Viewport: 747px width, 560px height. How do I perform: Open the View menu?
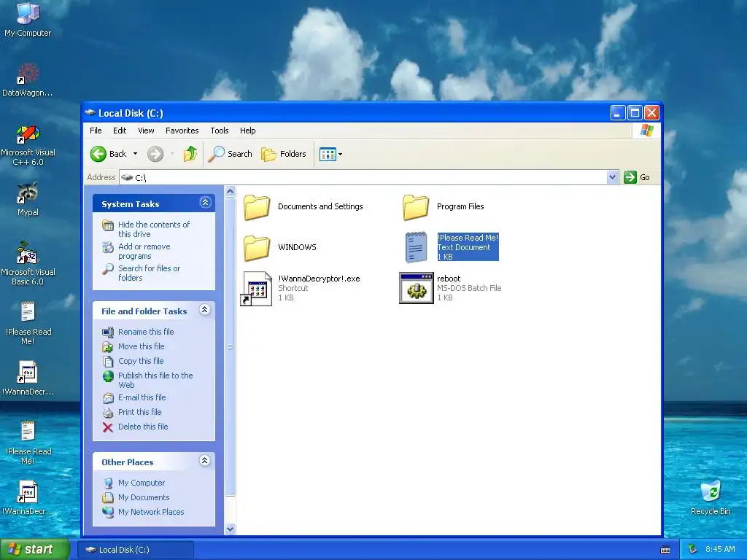(146, 131)
